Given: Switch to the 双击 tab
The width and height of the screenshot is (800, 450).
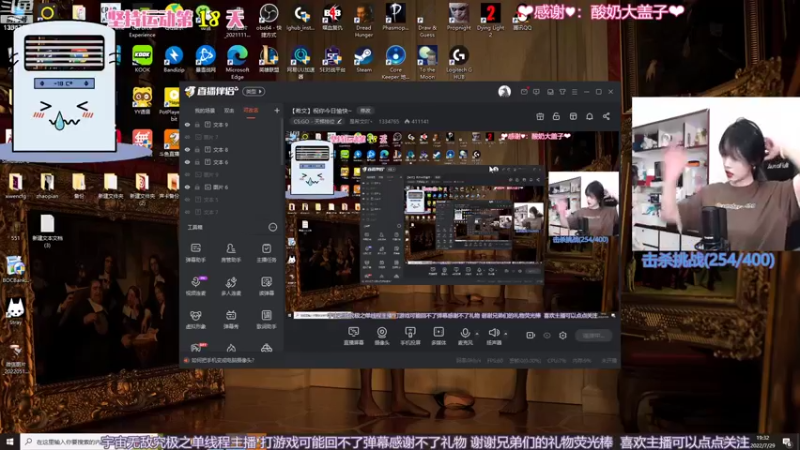Looking at the screenshot, I should (229, 110).
